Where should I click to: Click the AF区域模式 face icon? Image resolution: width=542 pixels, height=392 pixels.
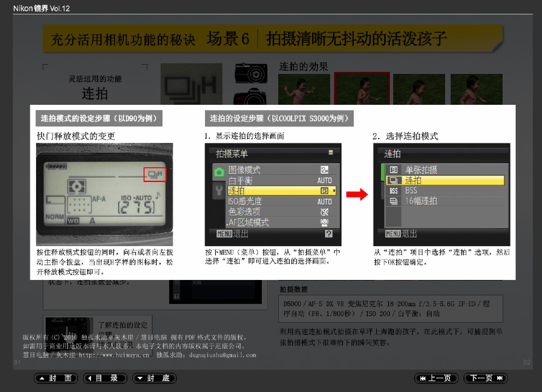[324, 222]
